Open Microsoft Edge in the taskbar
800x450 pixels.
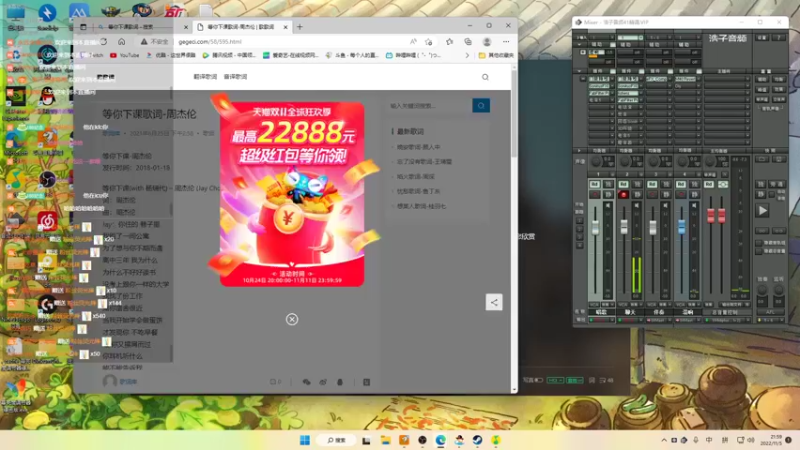click(441, 440)
